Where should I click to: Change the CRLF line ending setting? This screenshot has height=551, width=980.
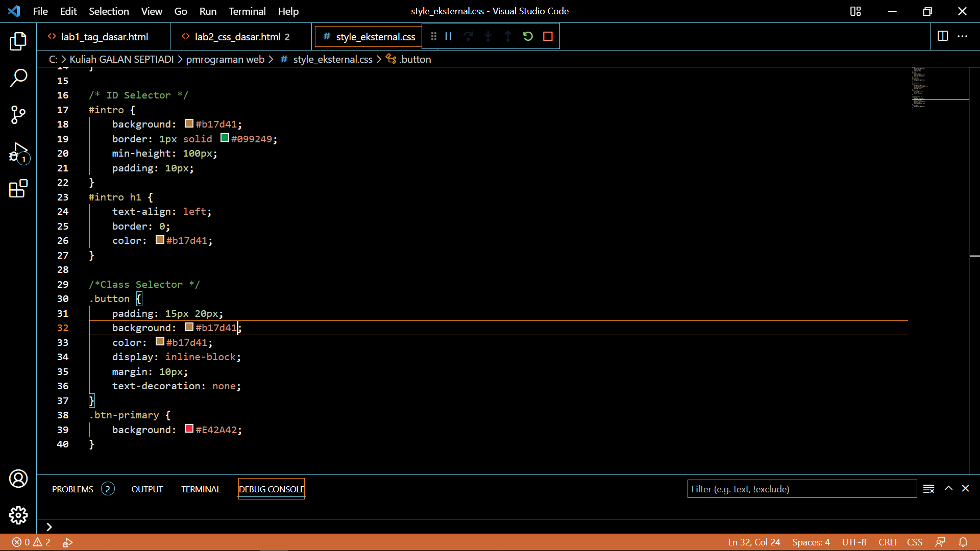click(888, 542)
